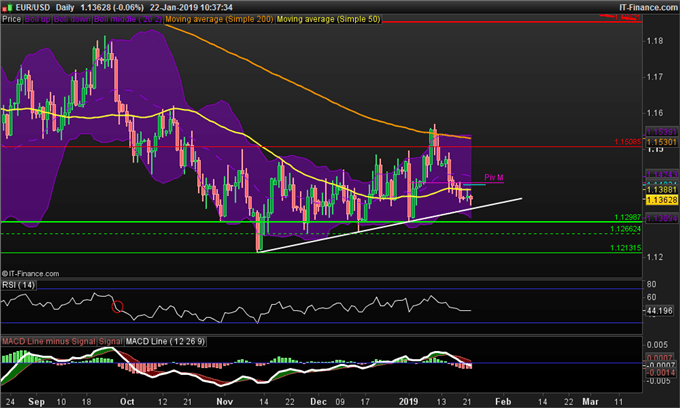This screenshot has width=680, height=408.
Task: Click the Nov label on the time axis
Action: [x=225, y=401]
